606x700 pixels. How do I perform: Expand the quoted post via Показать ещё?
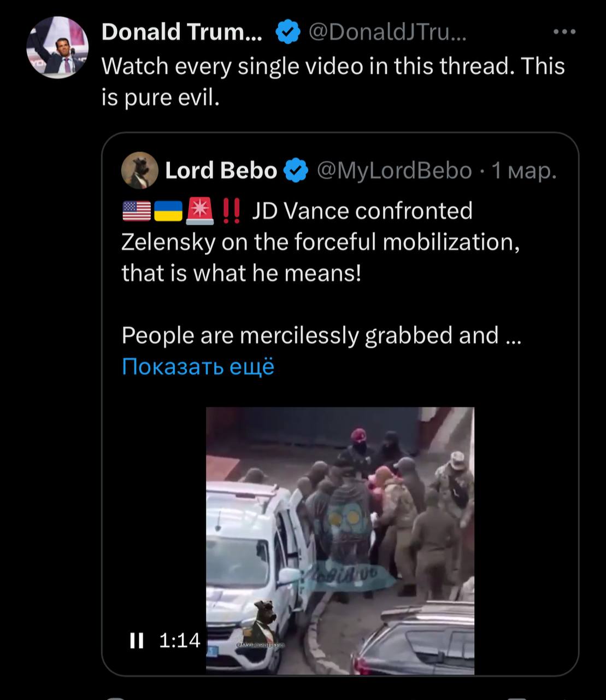pos(198,366)
